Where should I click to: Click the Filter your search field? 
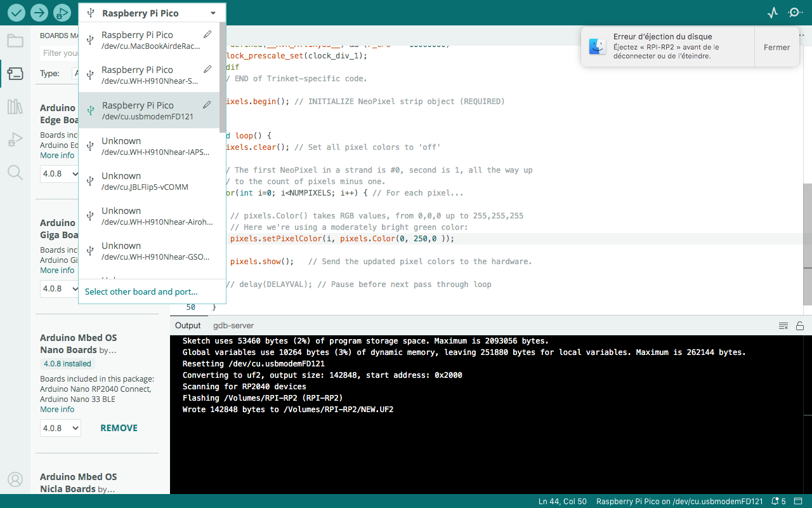(59, 53)
